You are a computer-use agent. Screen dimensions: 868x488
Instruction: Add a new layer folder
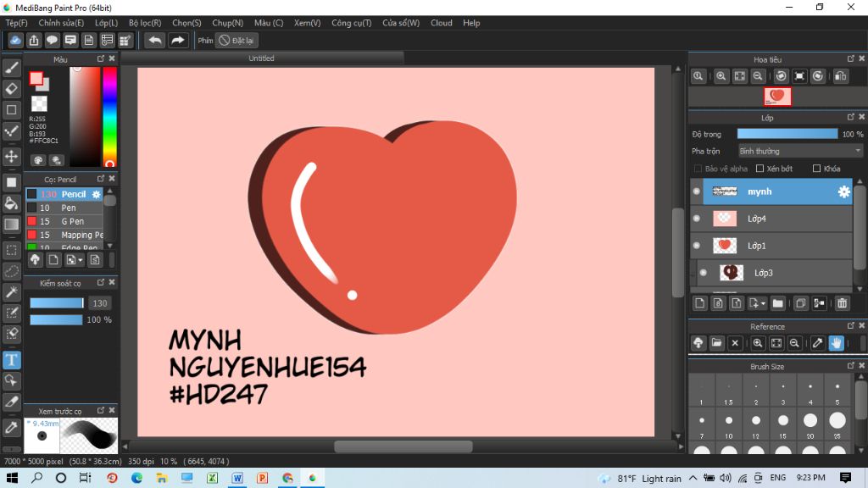pos(778,303)
